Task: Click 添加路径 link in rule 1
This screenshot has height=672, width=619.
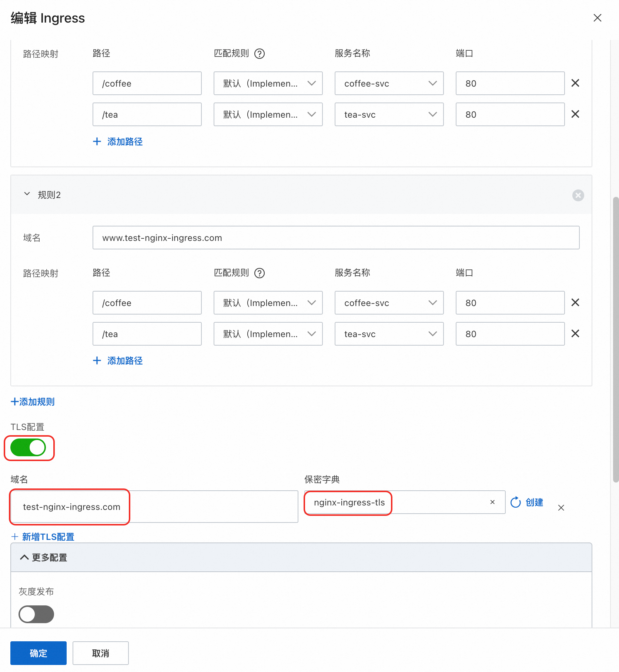Action: (x=125, y=141)
